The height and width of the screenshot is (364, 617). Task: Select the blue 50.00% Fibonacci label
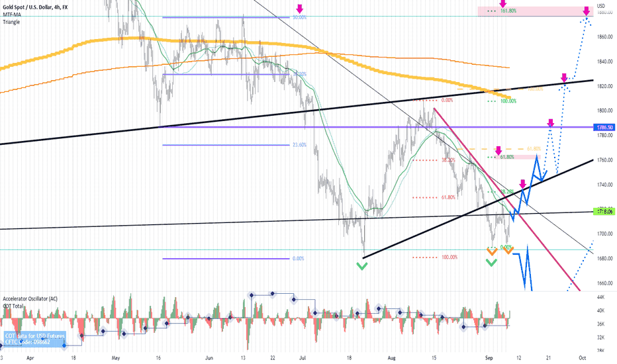pos(299,17)
